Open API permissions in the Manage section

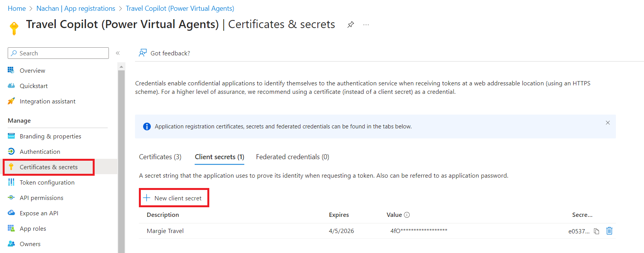point(42,198)
